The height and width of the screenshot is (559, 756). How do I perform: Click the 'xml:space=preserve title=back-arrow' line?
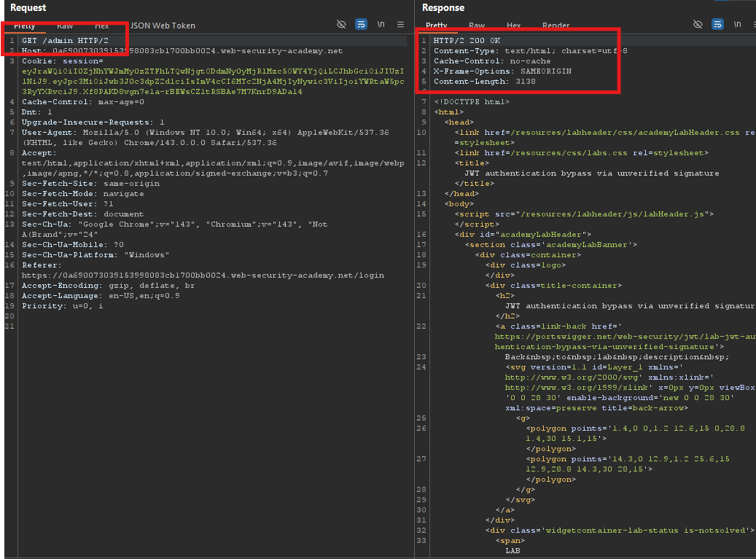point(596,408)
